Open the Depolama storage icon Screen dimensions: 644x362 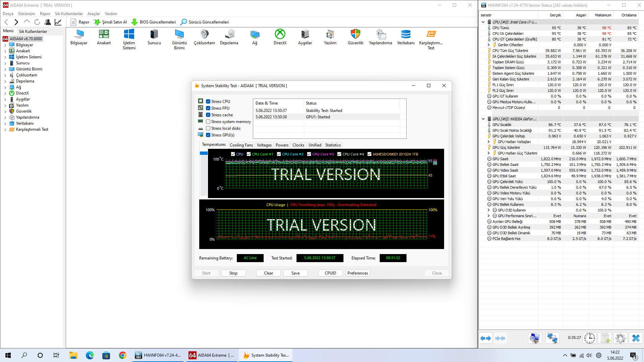(x=229, y=34)
